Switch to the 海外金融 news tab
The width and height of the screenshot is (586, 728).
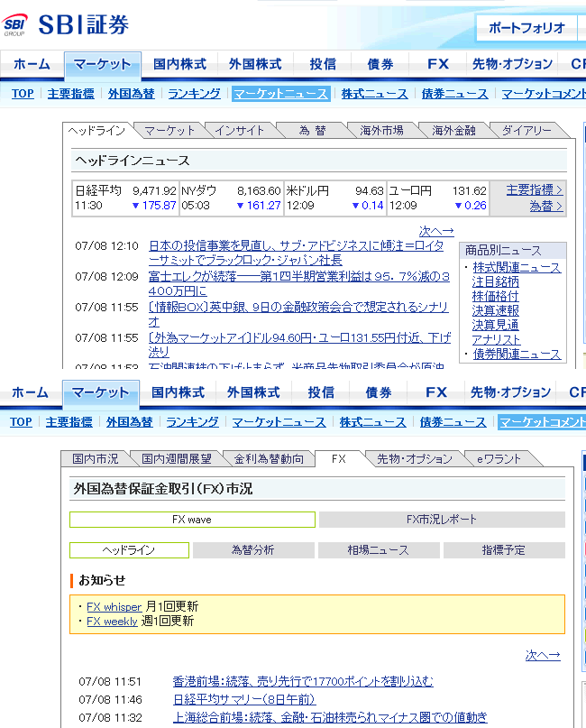coord(453,131)
